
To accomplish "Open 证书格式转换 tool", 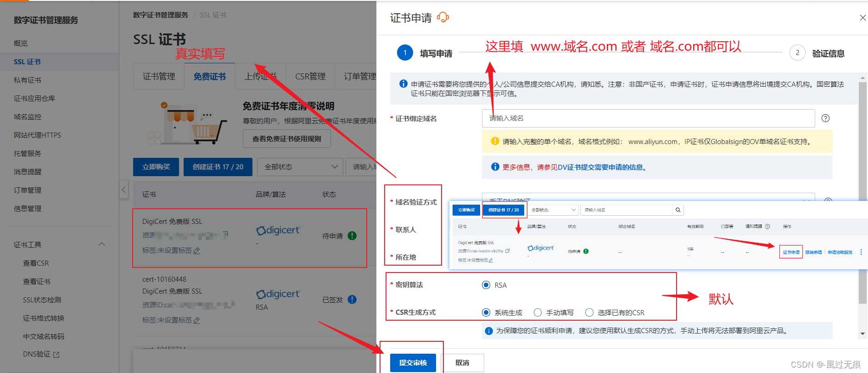I will 44,318.
